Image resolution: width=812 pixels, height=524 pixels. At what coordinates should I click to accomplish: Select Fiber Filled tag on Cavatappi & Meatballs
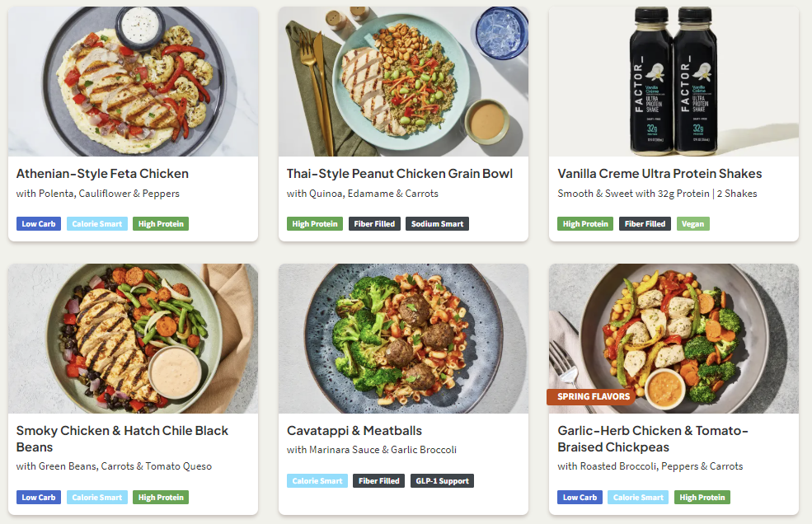(x=378, y=481)
